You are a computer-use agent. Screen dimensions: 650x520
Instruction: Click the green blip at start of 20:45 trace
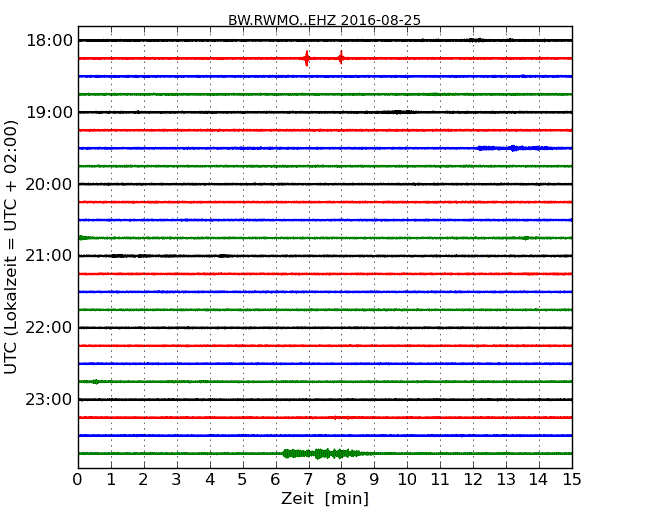(83, 238)
